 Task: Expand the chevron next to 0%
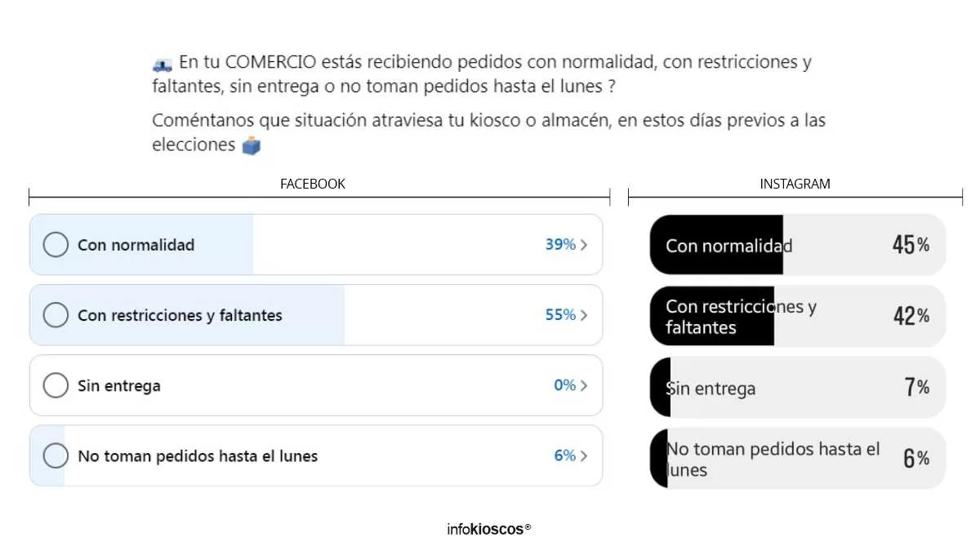click(x=583, y=385)
